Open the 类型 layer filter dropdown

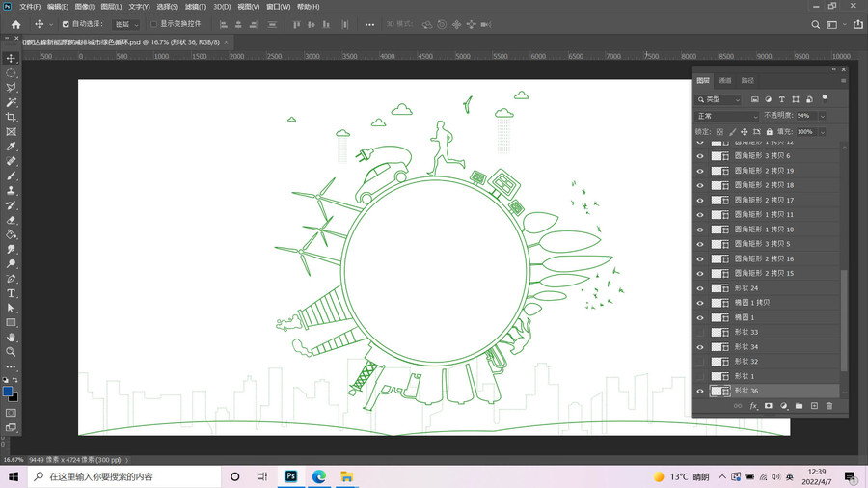719,99
